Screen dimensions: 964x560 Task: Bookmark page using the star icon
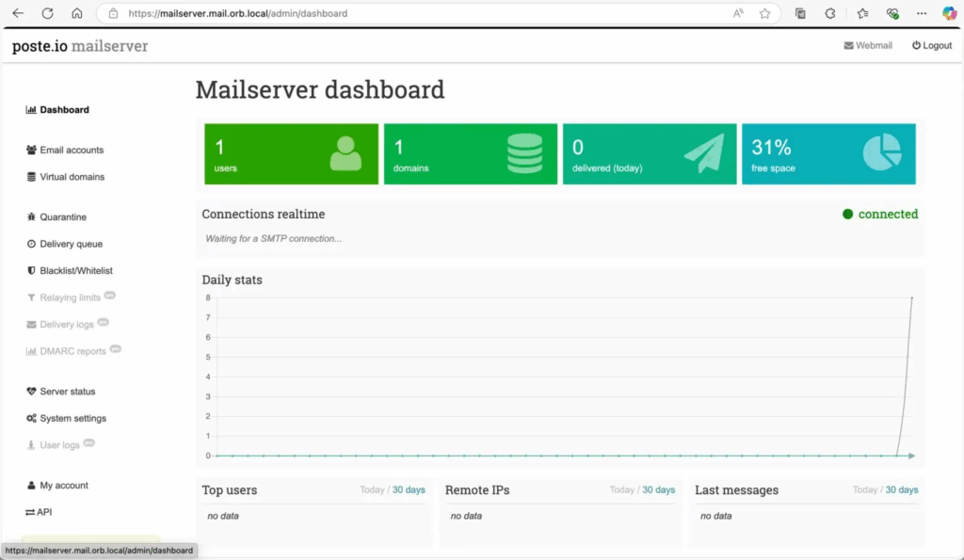click(x=764, y=14)
